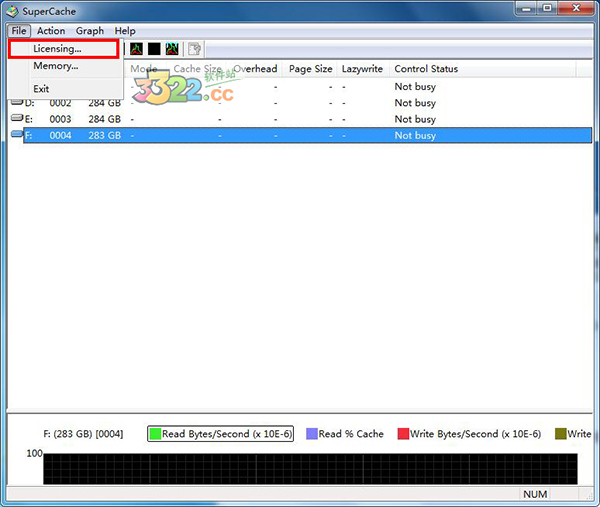
Task: Minimize the SuperCache window
Action: click(527, 8)
